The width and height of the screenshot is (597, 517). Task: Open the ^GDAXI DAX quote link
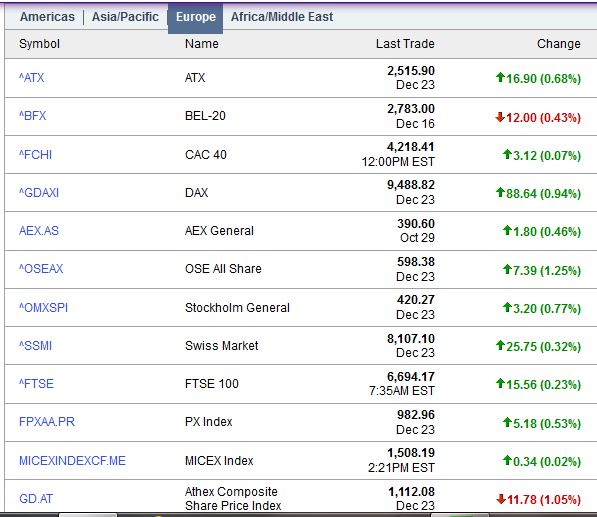(x=39, y=193)
